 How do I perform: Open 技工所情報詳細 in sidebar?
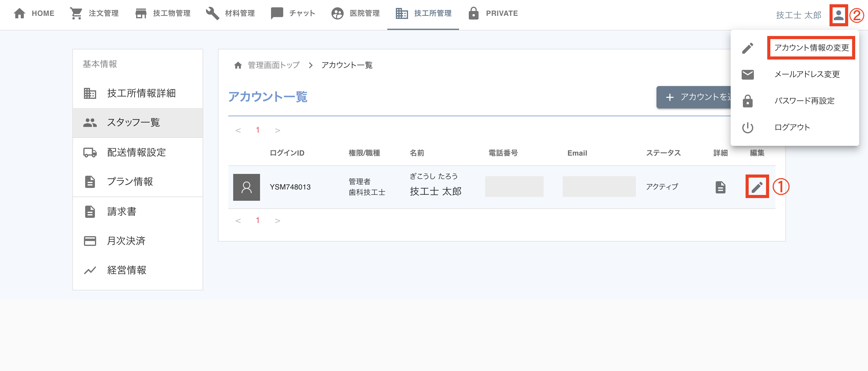click(141, 93)
